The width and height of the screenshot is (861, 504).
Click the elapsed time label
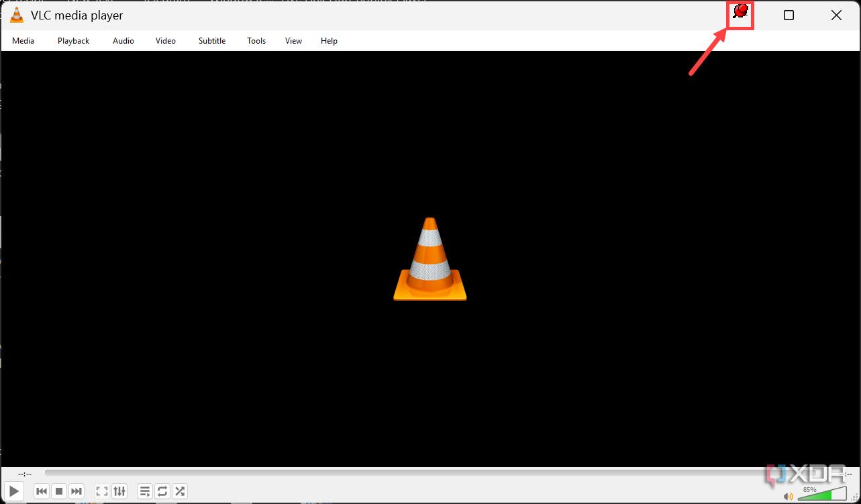click(x=25, y=474)
